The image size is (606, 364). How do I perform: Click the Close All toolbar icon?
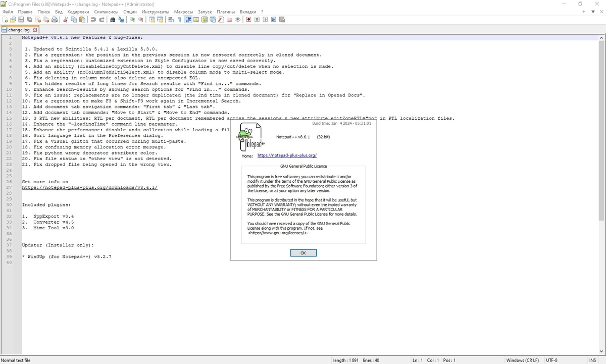coord(46,20)
